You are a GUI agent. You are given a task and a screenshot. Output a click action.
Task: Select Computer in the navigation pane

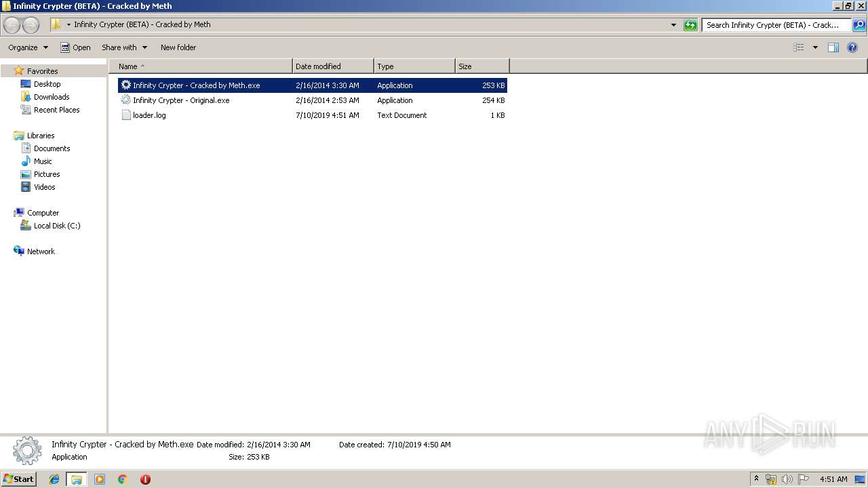[43, 213]
